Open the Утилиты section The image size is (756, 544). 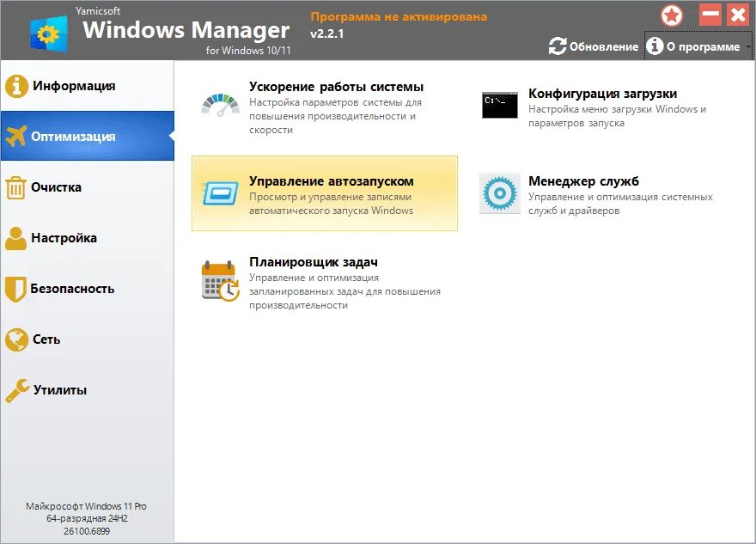click(88, 389)
